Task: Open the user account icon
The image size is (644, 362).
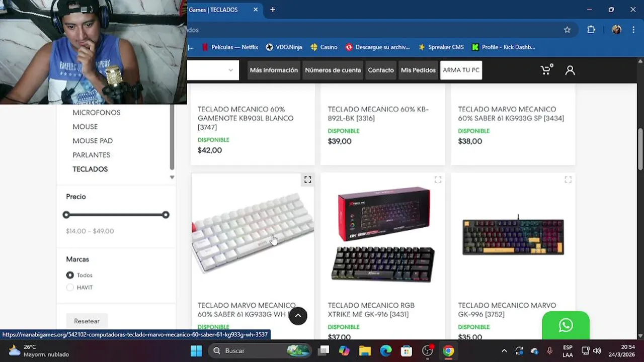Action: click(x=570, y=70)
